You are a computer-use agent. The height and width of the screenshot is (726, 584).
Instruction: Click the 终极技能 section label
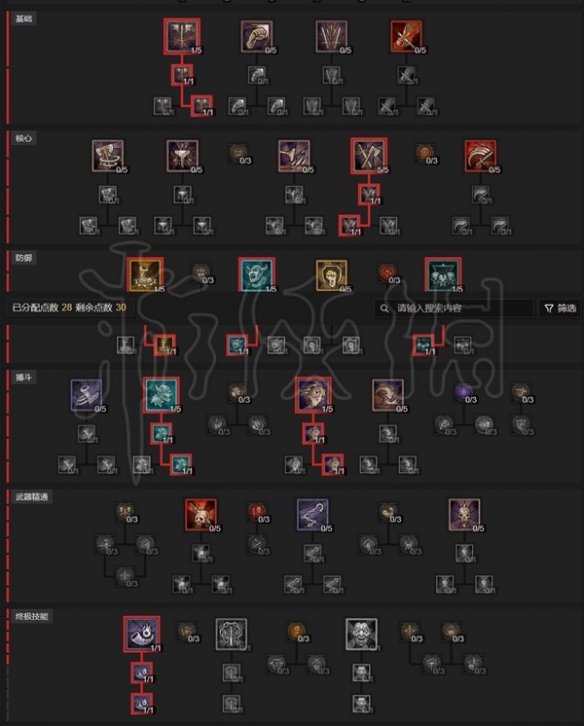click(x=31, y=616)
